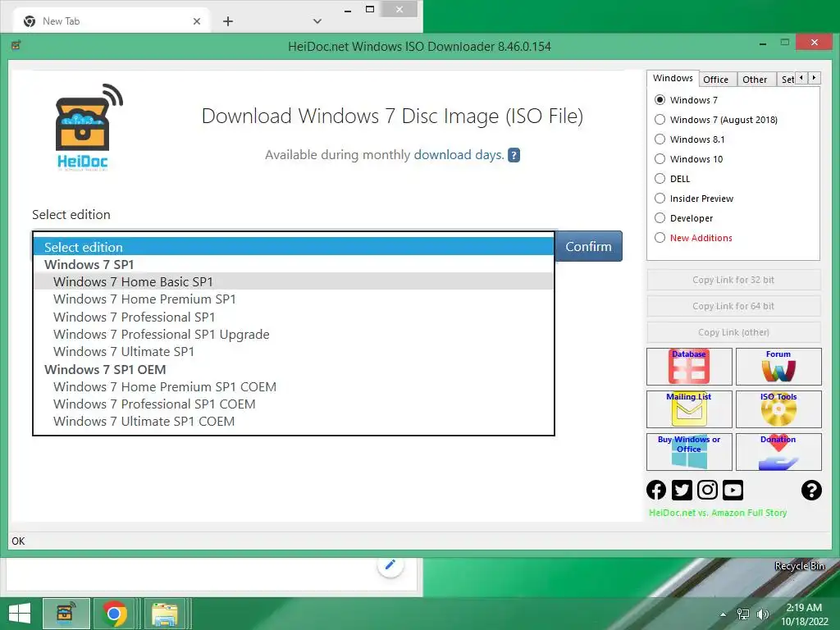Choose Windows 7 Professional SP1 Upgrade
The height and width of the screenshot is (630, 840).
tap(294, 335)
